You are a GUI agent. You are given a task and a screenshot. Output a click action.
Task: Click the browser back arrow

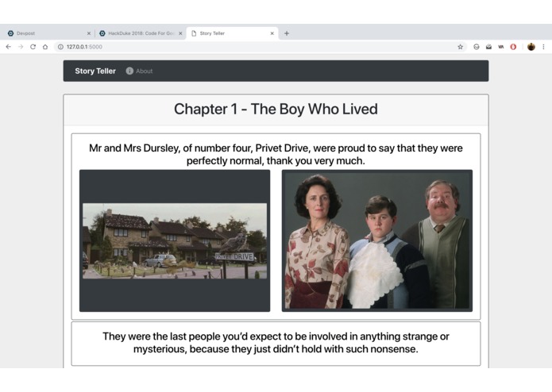point(9,47)
